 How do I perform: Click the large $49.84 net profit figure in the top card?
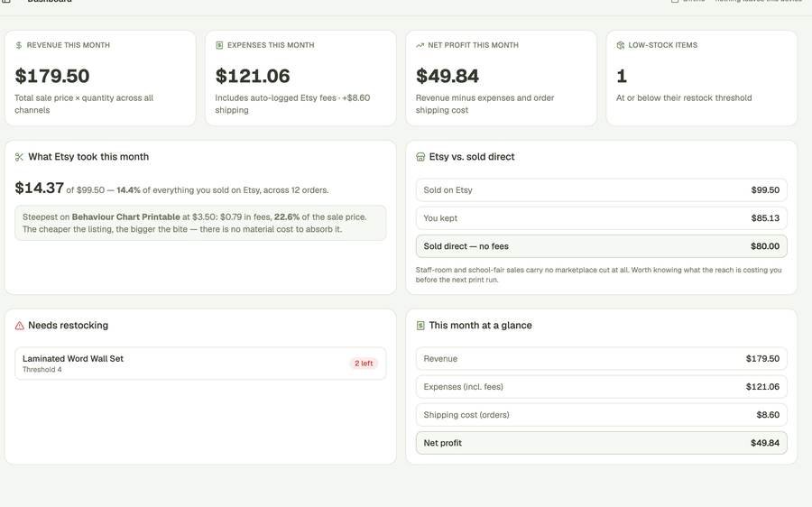(x=448, y=76)
